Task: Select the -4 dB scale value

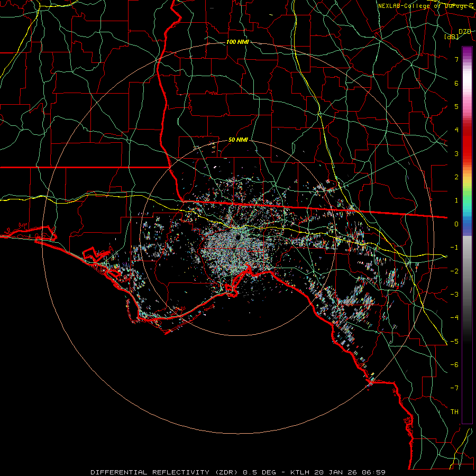Action: coord(454,318)
